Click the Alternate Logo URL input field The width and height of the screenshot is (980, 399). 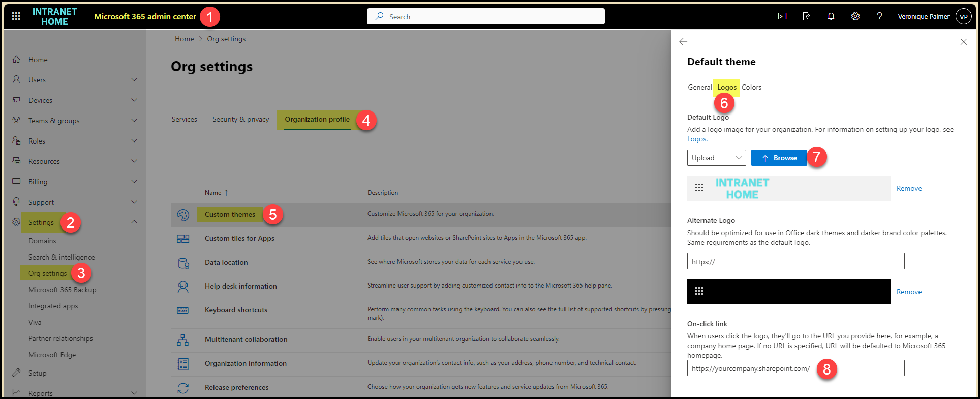pyautogui.click(x=795, y=261)
